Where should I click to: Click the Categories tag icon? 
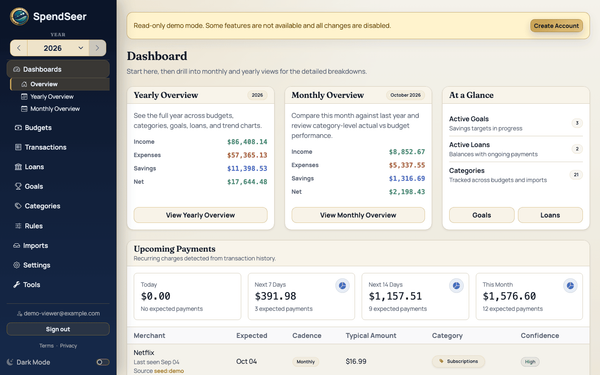[x=18, y=206]
